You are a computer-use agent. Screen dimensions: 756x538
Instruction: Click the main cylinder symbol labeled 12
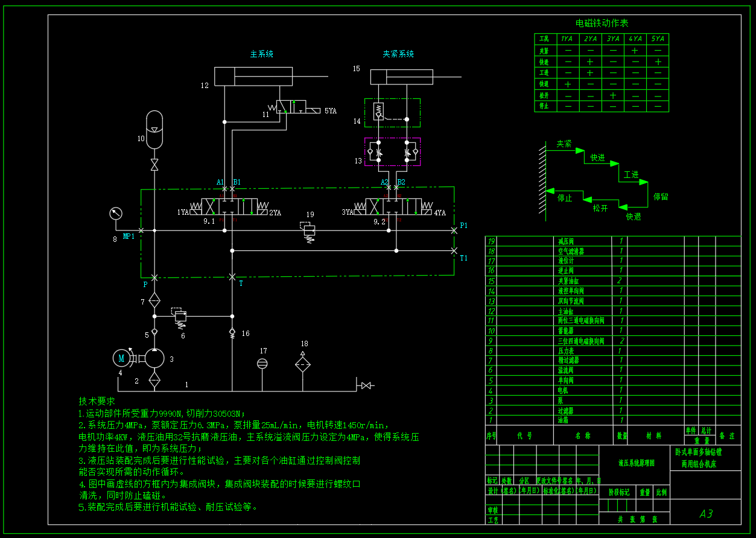[x=253, y=77]
